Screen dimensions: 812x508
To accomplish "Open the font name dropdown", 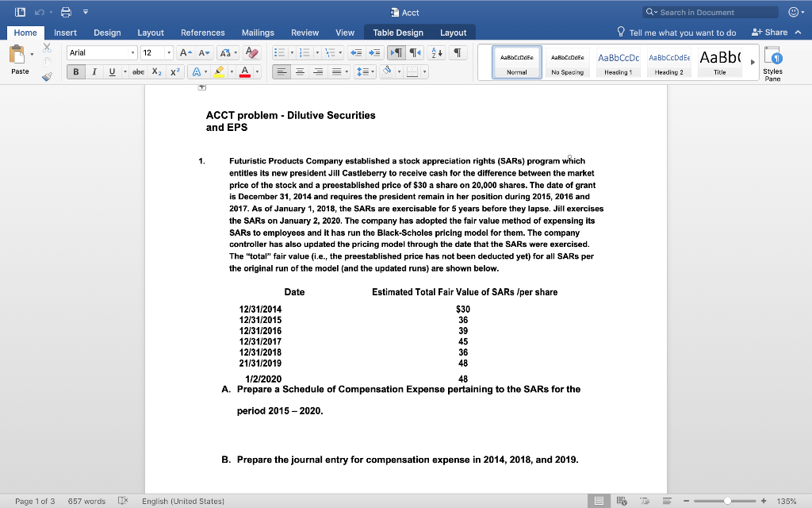I will (x=133, y=53).
